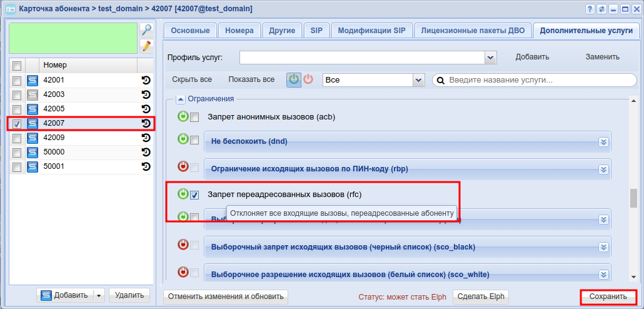Click the history icon for number 42007
644x309 pixels.
[x=146, y=123]
